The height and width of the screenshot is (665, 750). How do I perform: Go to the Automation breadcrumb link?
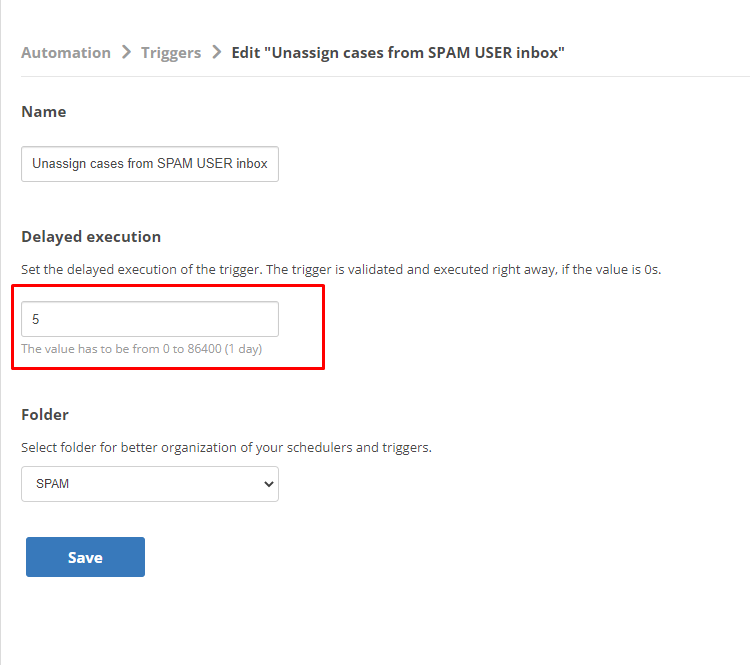(x=66, y=53)
